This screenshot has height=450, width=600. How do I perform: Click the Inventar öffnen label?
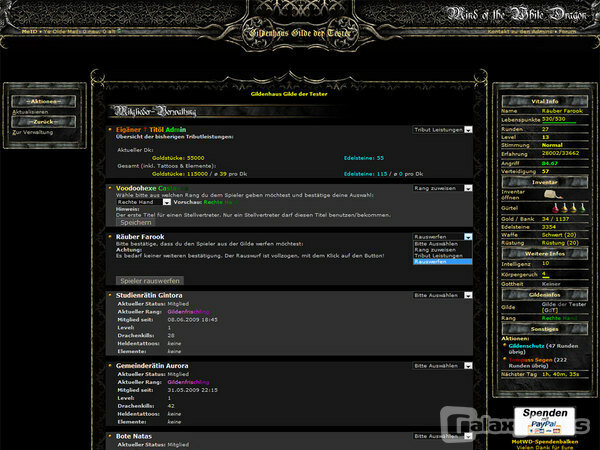click(x=513, y=195)
